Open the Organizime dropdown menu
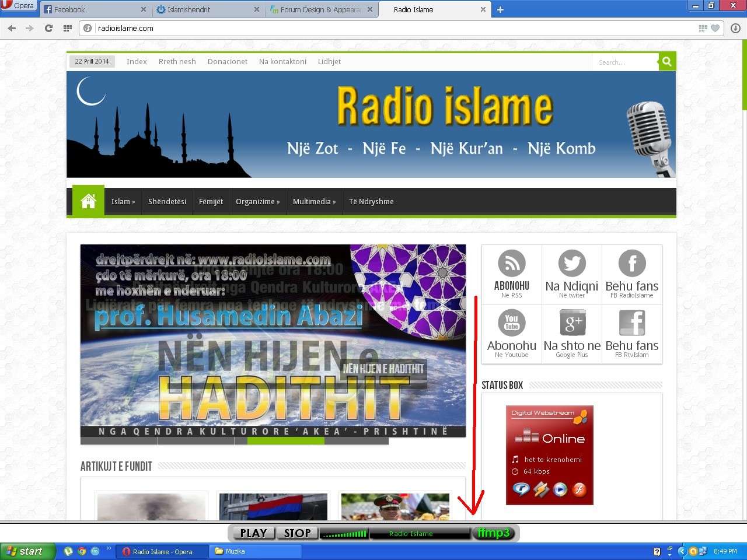Viewport: 747px width, 560px height. [257, 201]
